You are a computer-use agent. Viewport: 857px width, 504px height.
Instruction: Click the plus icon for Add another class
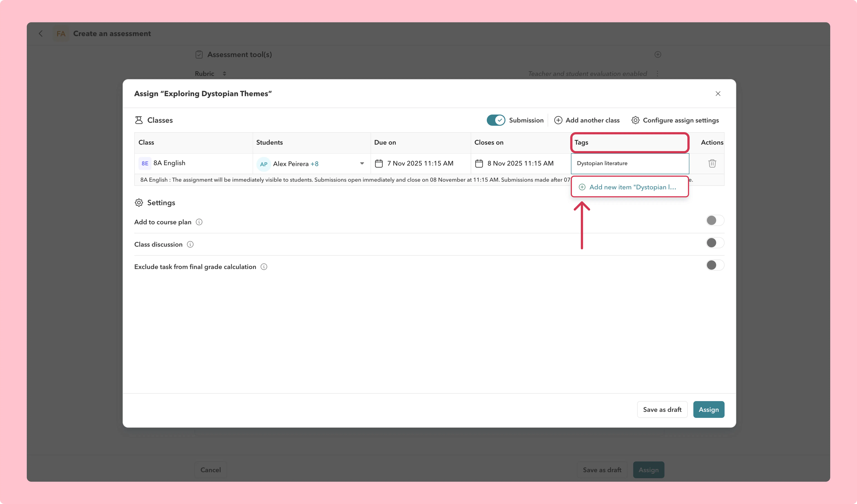coord(558,120)
